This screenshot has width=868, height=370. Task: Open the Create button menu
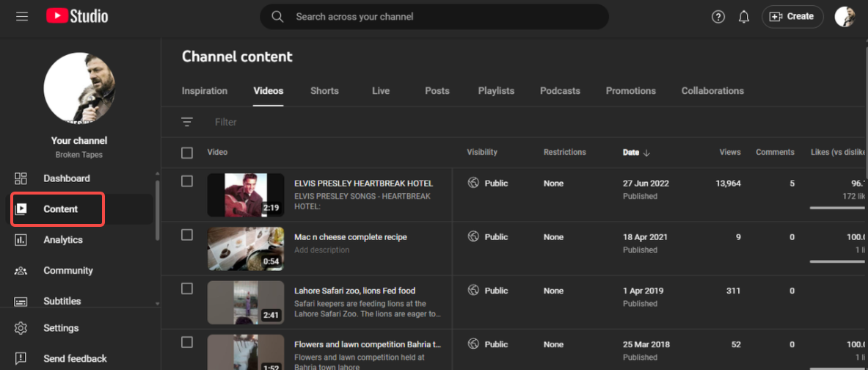coord(792,17)
